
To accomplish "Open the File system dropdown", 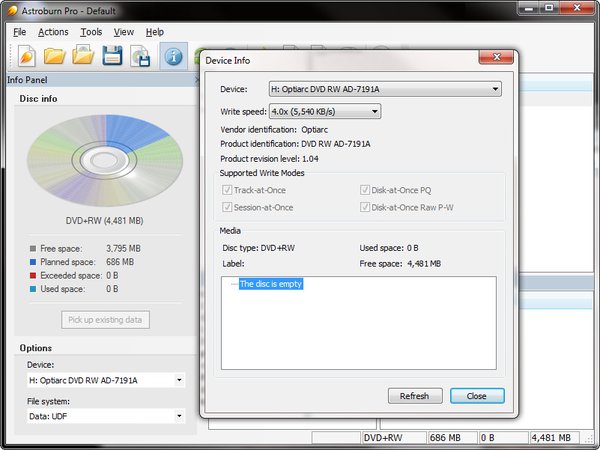I will 106,416.
